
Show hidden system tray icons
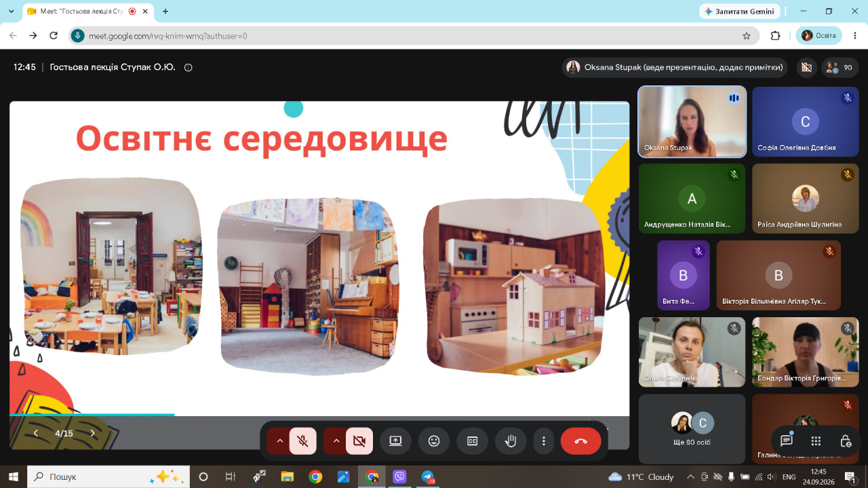coord(690,477)
